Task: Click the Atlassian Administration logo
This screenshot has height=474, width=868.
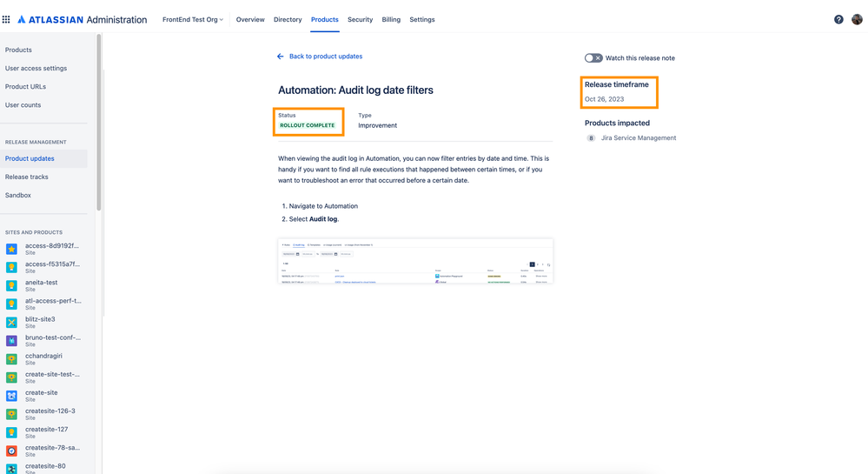Action: (83, 19)
